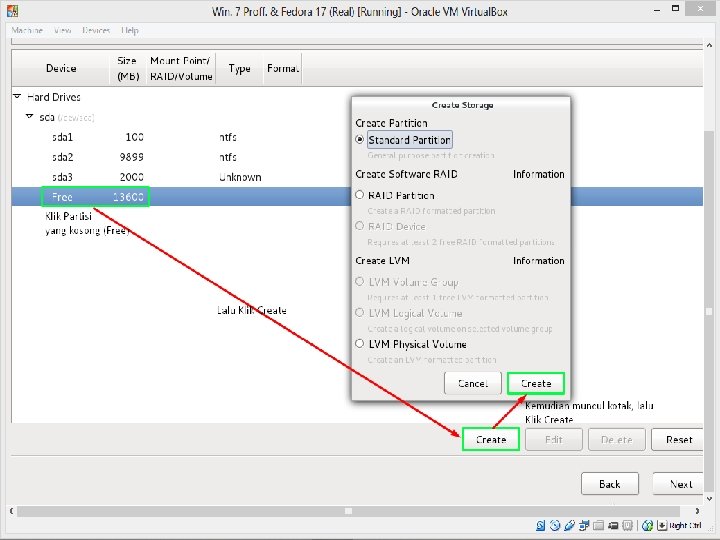Open the shared folders status icon
Screen dimensions: 720x540
(598, 525)
